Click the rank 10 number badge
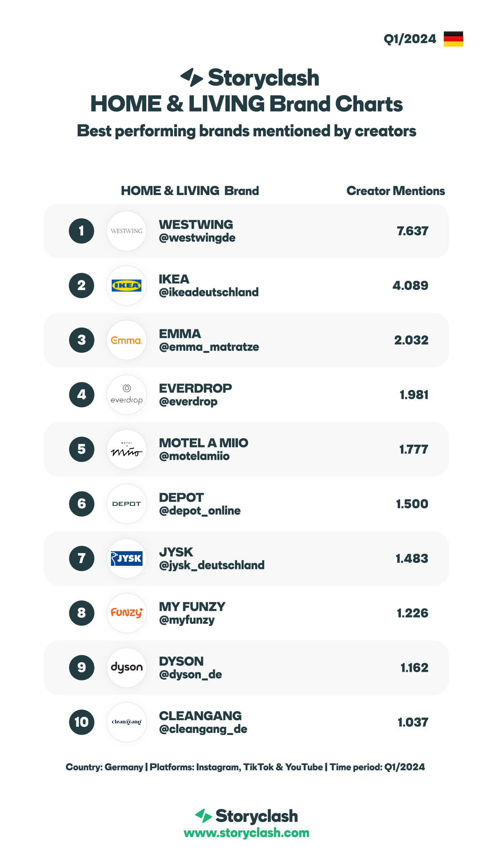 pos(82,722)
